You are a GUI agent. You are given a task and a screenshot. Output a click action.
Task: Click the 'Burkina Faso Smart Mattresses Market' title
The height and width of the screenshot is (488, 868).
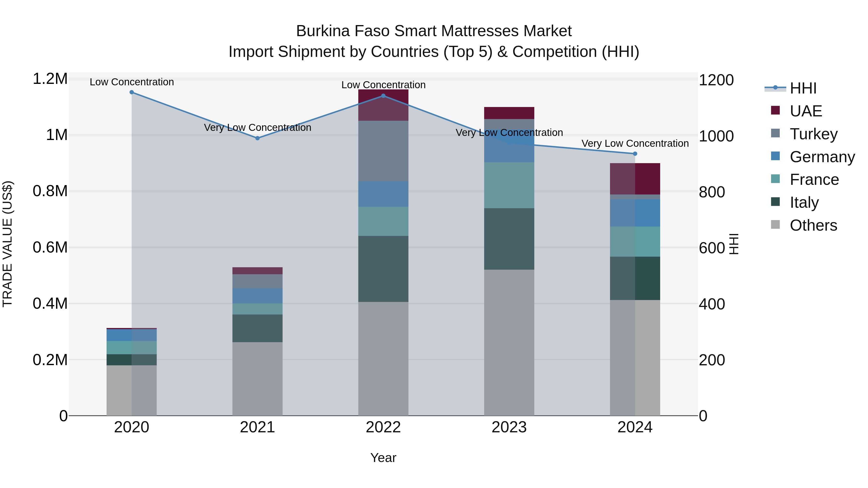click(434, 31)
